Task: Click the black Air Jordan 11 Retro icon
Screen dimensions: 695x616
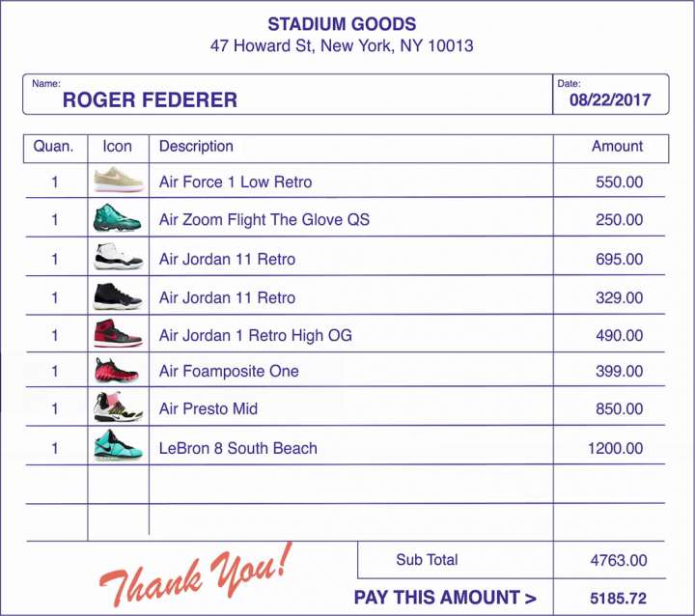Action: (118, 296)
